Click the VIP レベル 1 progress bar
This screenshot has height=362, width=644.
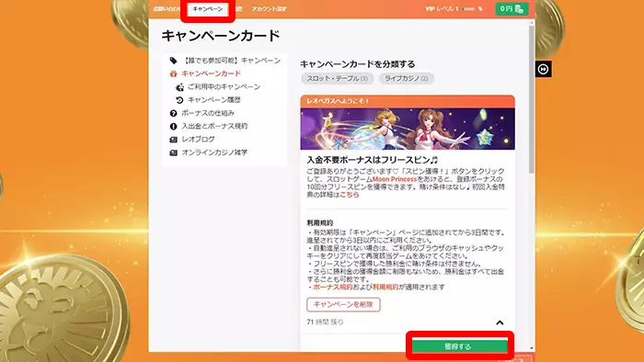click(468, 8)
